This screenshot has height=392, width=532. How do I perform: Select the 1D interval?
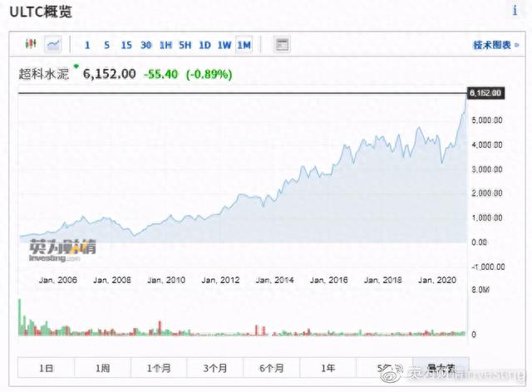coord(204,45)
